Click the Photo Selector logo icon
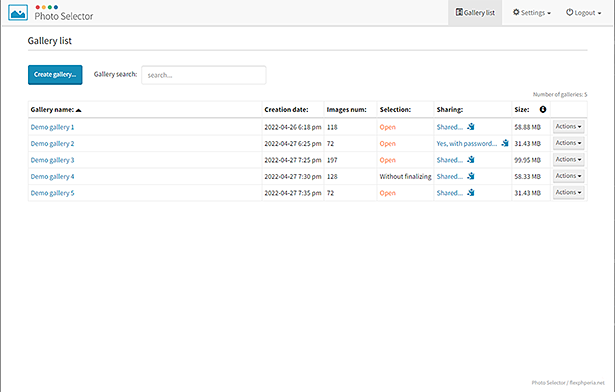Screen dimensions: 615x392 point(18,13)
